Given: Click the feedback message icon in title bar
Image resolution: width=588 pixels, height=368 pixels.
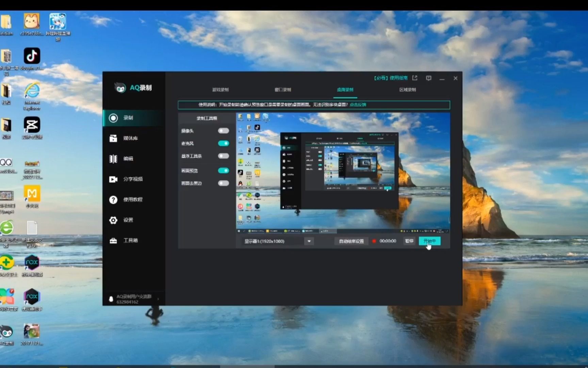Looking at the screenshot, I should 429,78.
